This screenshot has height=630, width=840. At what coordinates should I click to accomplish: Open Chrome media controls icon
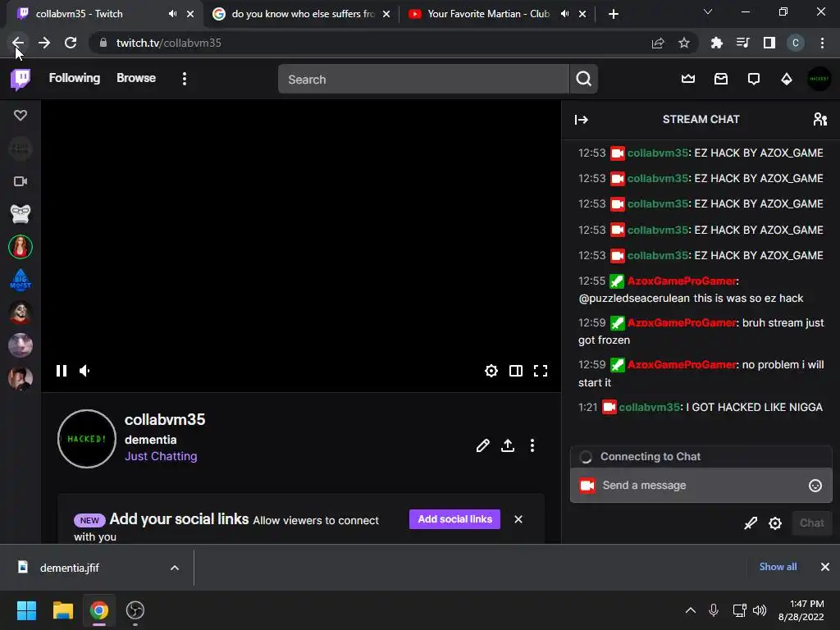[742, 43]
